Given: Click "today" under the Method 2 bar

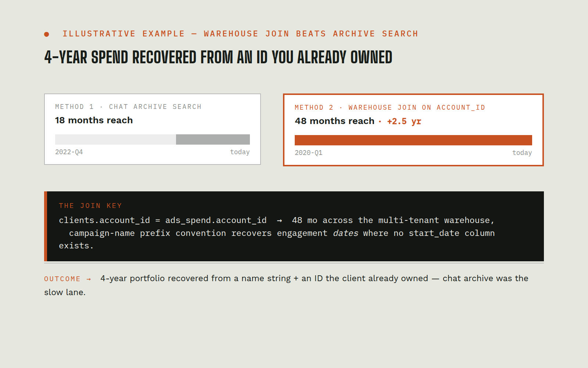Looking at the screenshot, I should coord(522,153).
